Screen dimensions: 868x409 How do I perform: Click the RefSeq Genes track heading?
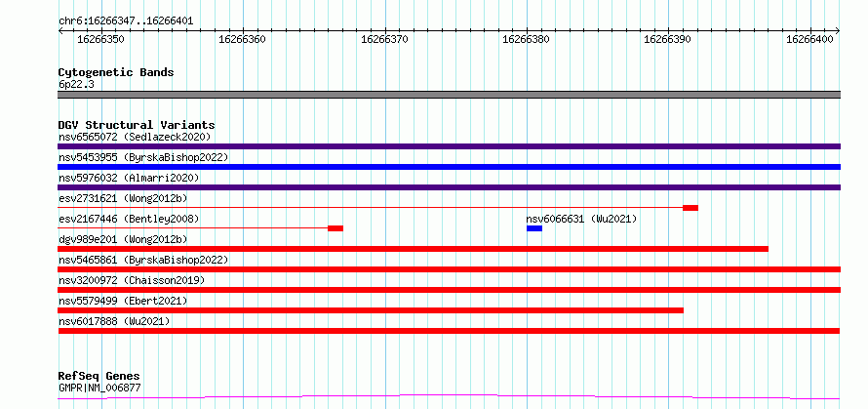[x=99, y=377]
